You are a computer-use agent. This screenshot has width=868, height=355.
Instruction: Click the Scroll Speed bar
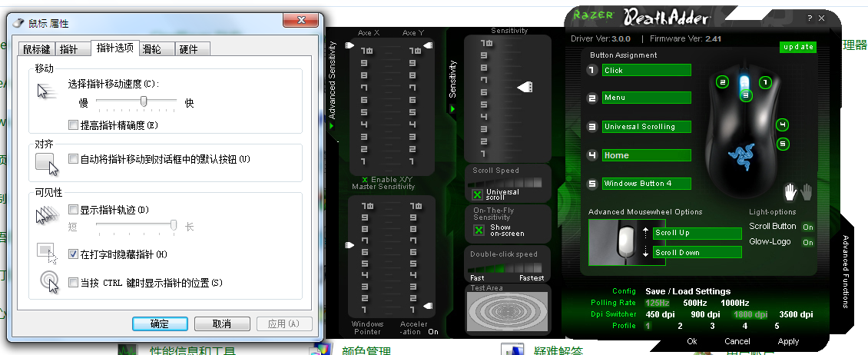505,183
